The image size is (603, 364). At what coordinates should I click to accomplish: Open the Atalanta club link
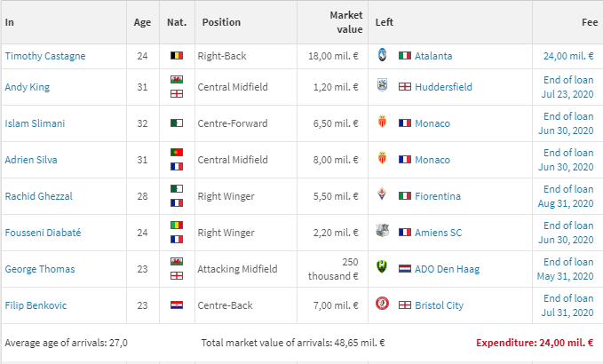[x=433, y=56]
